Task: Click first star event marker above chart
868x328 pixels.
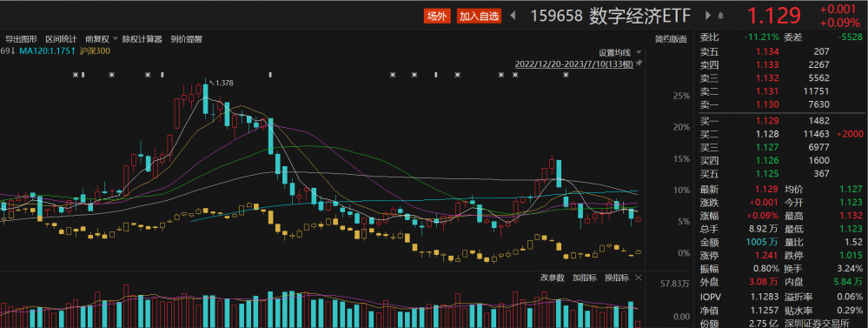Action: (x=76, y=74)
